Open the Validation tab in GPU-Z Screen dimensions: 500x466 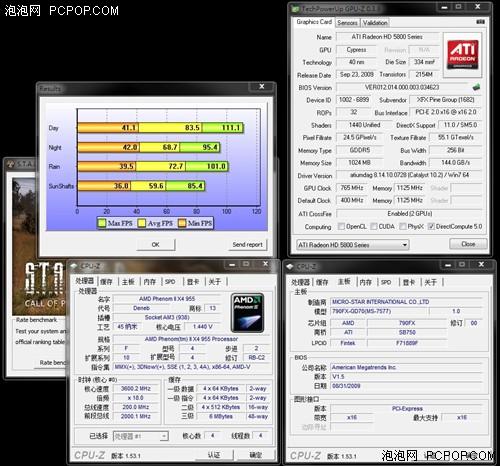tap(375, 23)
